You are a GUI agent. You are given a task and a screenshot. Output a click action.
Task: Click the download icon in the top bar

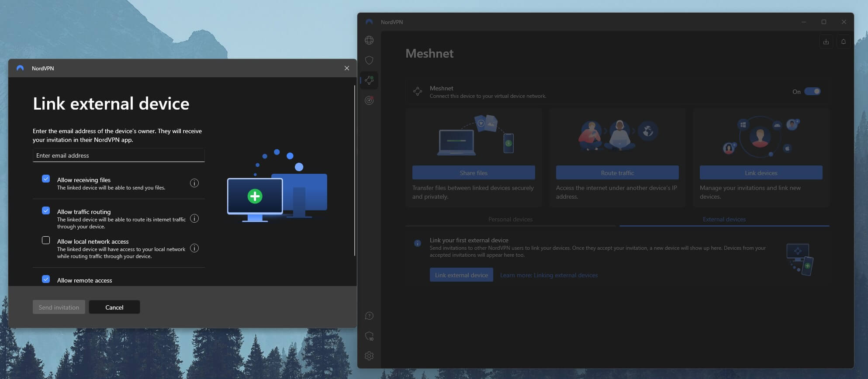[826, 41]
